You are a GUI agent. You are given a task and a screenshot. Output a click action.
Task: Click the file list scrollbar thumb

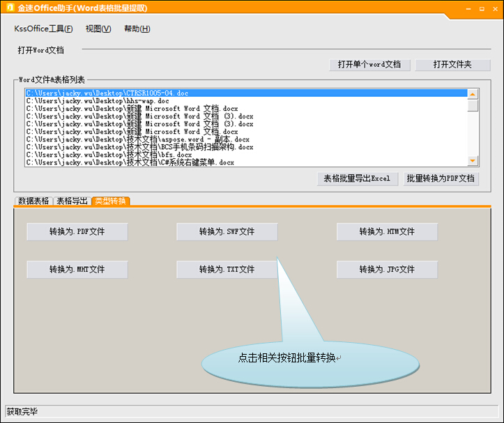pyautogui.click(x=473, y=105)
